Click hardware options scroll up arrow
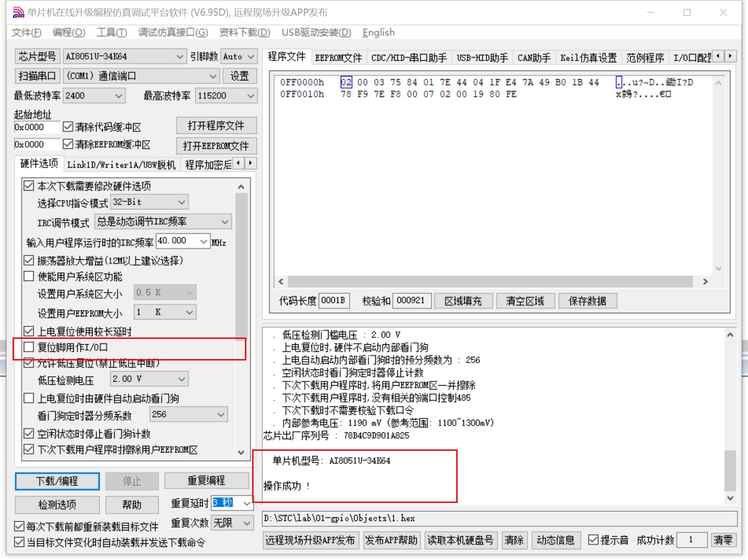This screenshot has height=560, width=748. coord(241,187)
